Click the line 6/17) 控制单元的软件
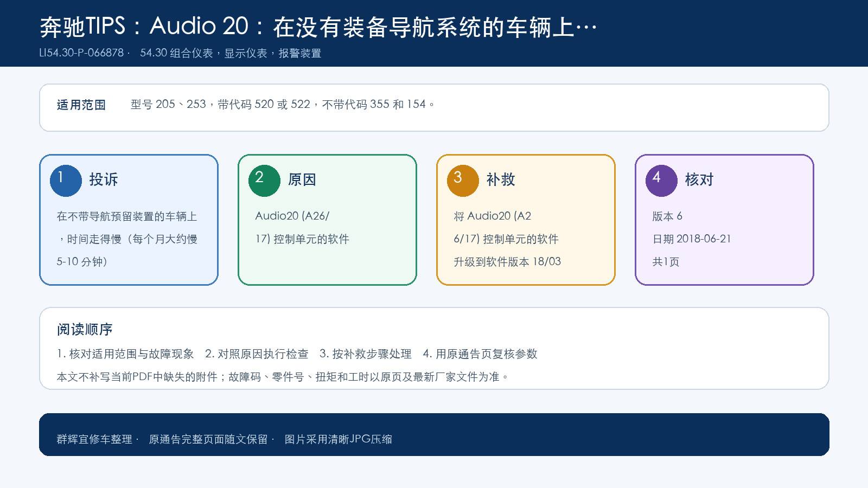Viewport: 868px width, 488px height. pyautogui.click(x=506, y=239)
